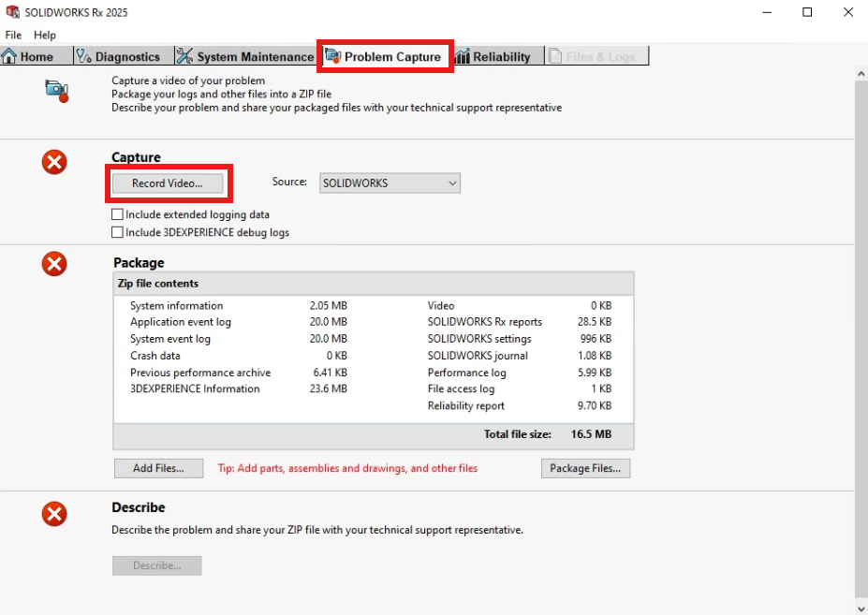Enable Include extended logging data checkbox

[117, 214]
